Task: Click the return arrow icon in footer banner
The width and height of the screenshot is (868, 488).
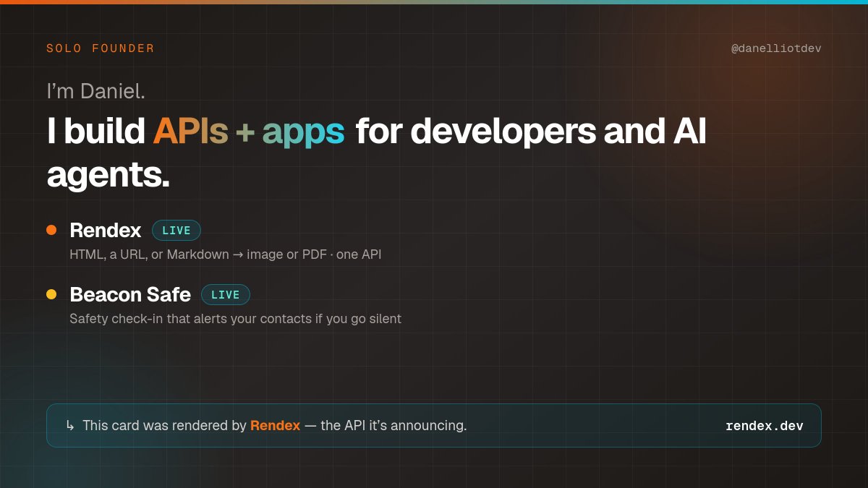Action: (70, 426)
